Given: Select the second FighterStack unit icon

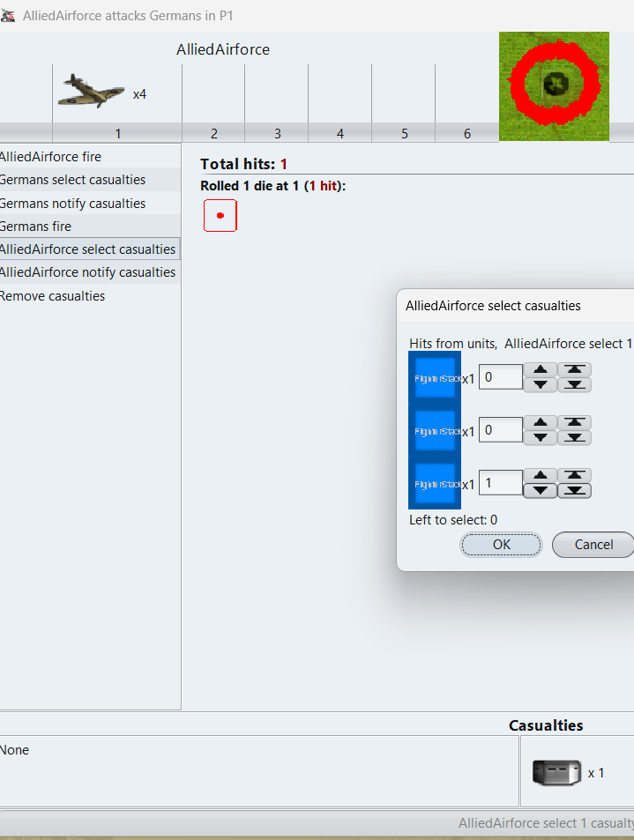Looking at the screenshot, I should coord(435,431).
